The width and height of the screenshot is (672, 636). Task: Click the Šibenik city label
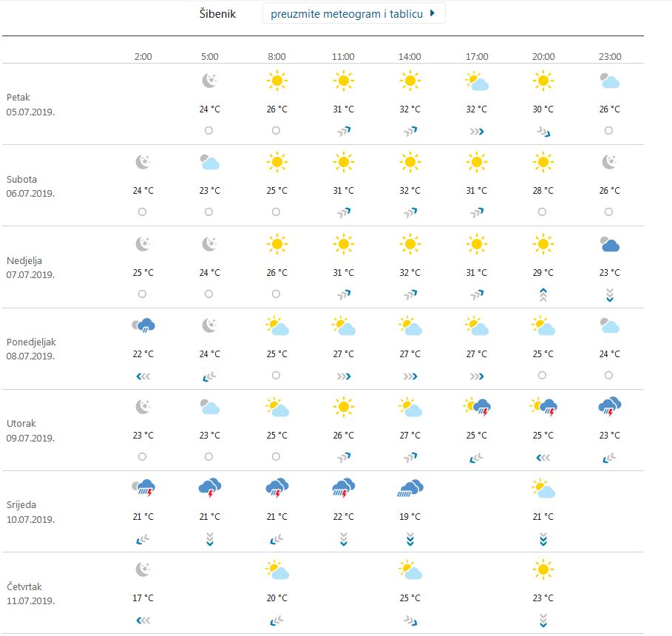216,13
